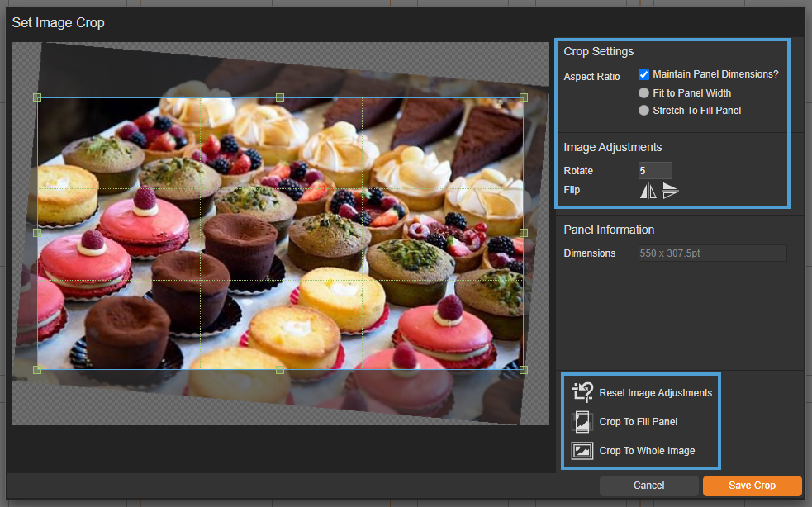
Task: Click the top-center crop handle
Action: click(x=280, y=97)
